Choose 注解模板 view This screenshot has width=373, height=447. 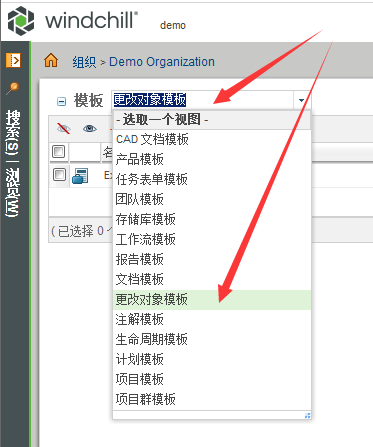212,319
